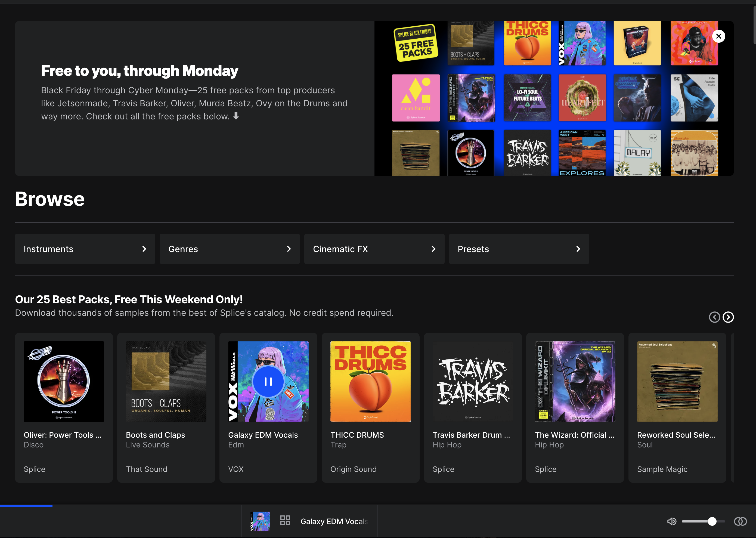756x538 pixels.
Task: Click the 'Oliver: Power Tools ...' pack title
Action: [63, 435]
